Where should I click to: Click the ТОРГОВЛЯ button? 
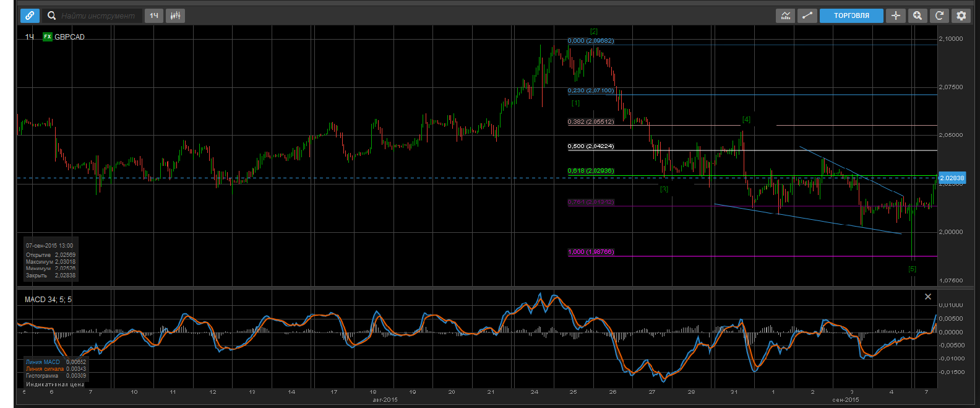851,15
